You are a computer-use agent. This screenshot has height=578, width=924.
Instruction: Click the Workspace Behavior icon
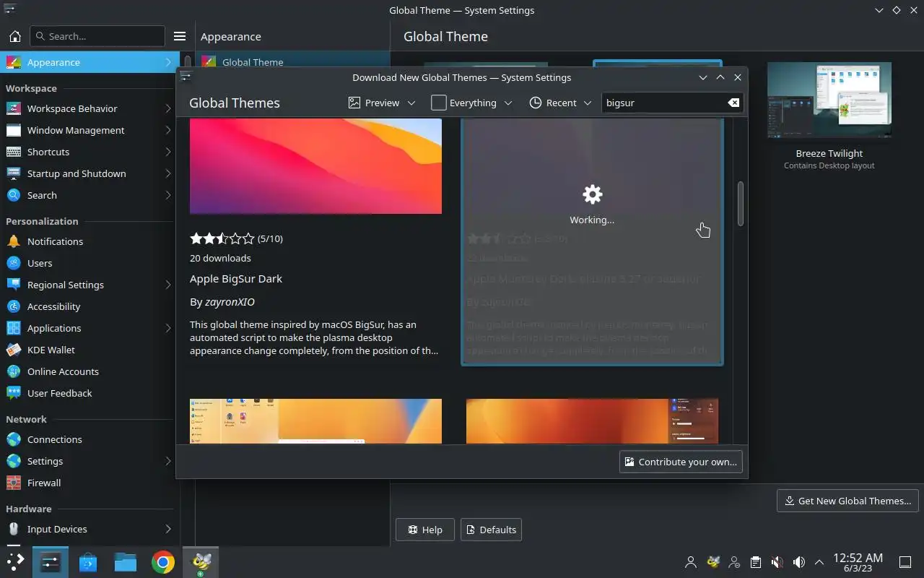point(14,108)
